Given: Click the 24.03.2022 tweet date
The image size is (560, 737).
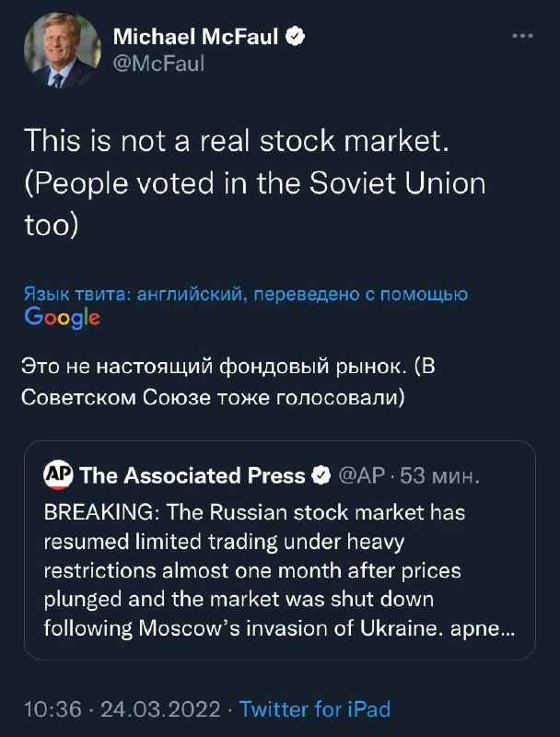Looking at the screenshot, I should click(160, 708).
